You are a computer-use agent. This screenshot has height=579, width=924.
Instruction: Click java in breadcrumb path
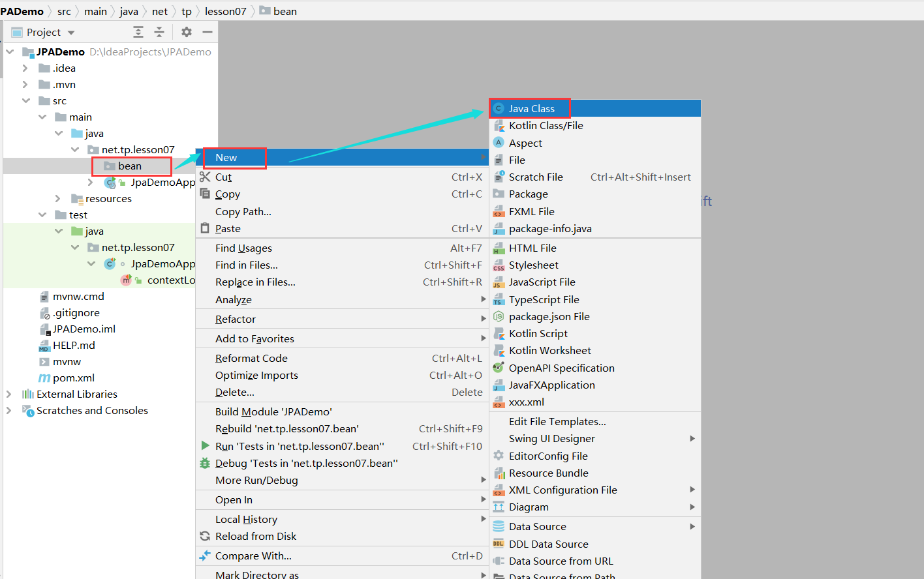point(129,11)
